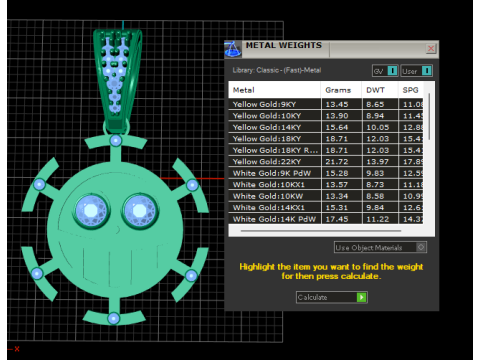480x360 pixels.
Task: Select the Yellow Gold:10KY row
Action: (x=326, y=116)
